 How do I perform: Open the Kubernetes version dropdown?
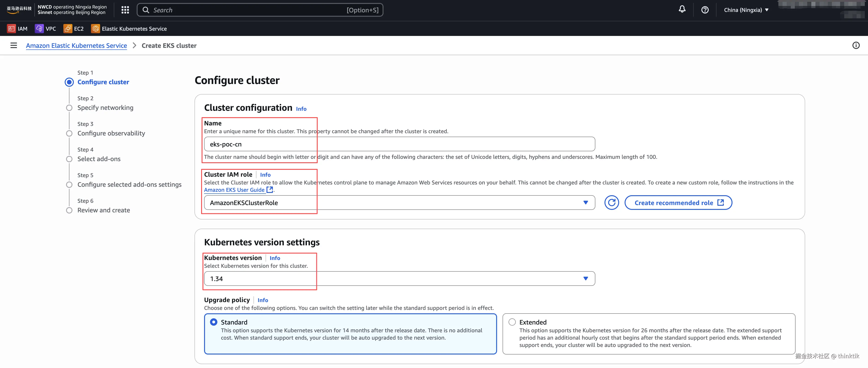point(399,279)
